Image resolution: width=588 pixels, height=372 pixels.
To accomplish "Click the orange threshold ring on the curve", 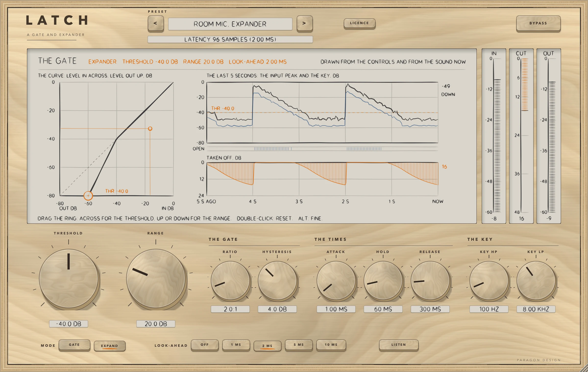I will 88,196.
